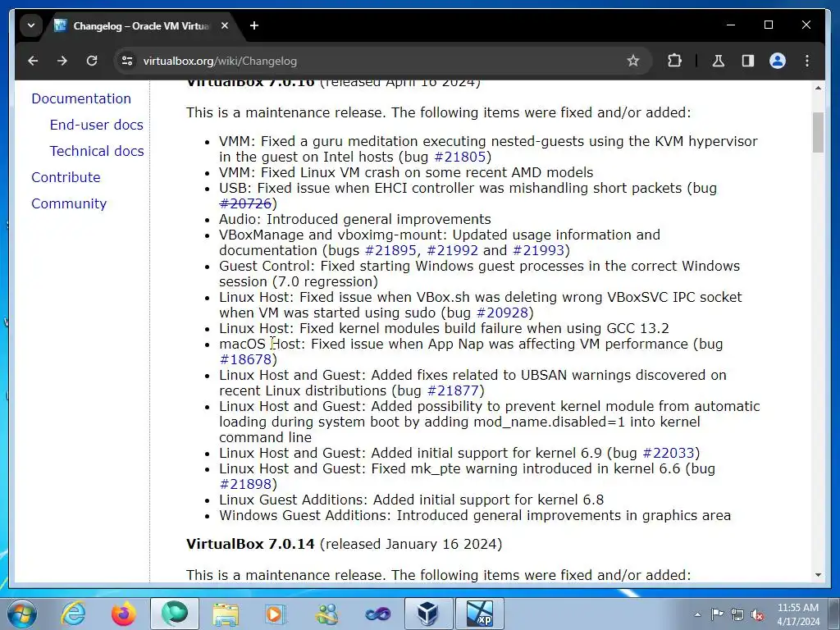Viewport: 840px width, 630px height.
Task: Select the active browser taskbar button
Action: pos(174,614)
